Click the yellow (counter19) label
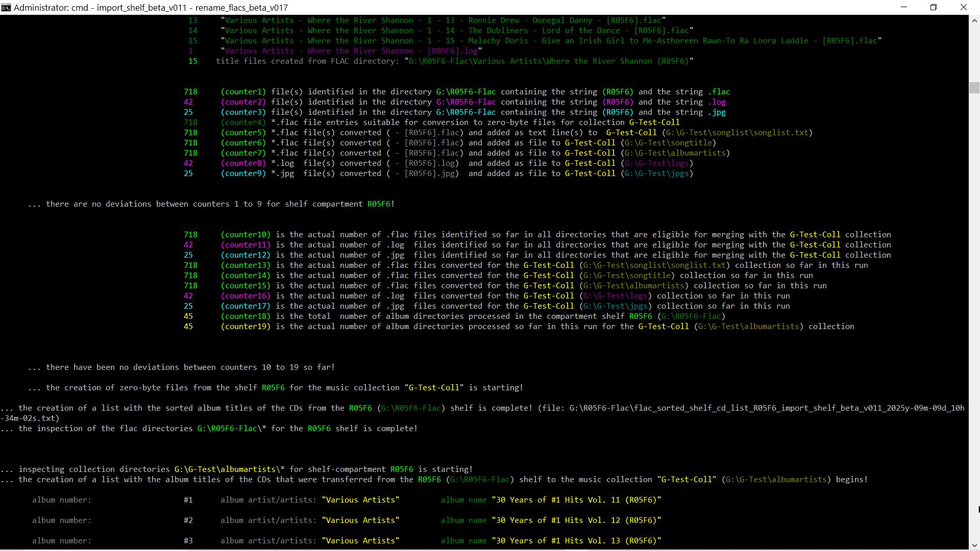Screen dimensions: 980x551 [245, 327]
